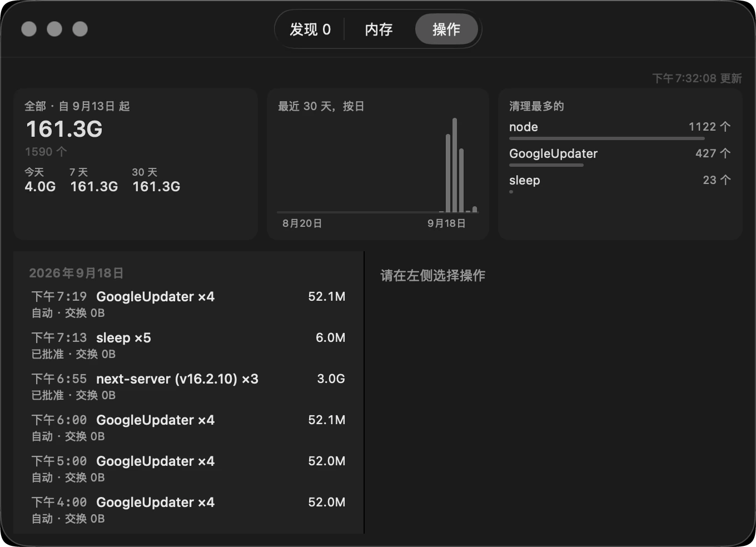Click the 全部 · 自 9月13日 起 label

pyautogui.click(x=77, y=106)
